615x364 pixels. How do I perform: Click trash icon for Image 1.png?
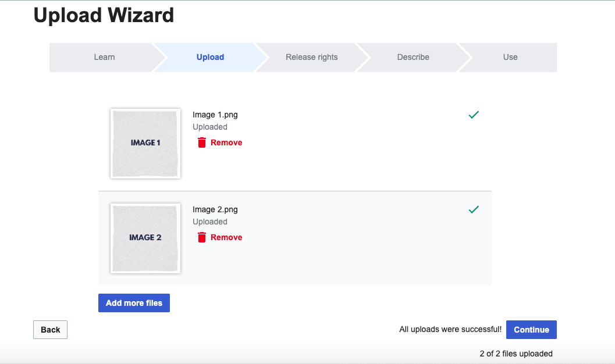point(202,142)
